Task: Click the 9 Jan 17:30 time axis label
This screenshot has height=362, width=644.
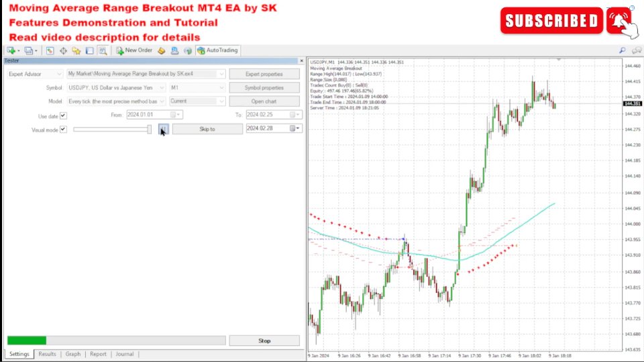Action: point(470,355)
